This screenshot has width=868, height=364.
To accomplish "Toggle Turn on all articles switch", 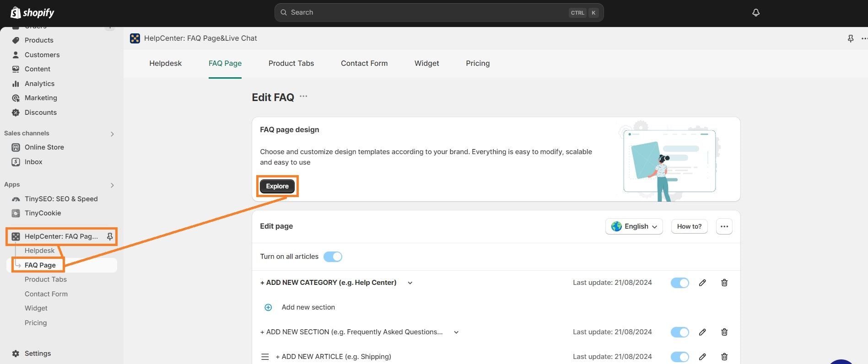I will pos(333,257).
